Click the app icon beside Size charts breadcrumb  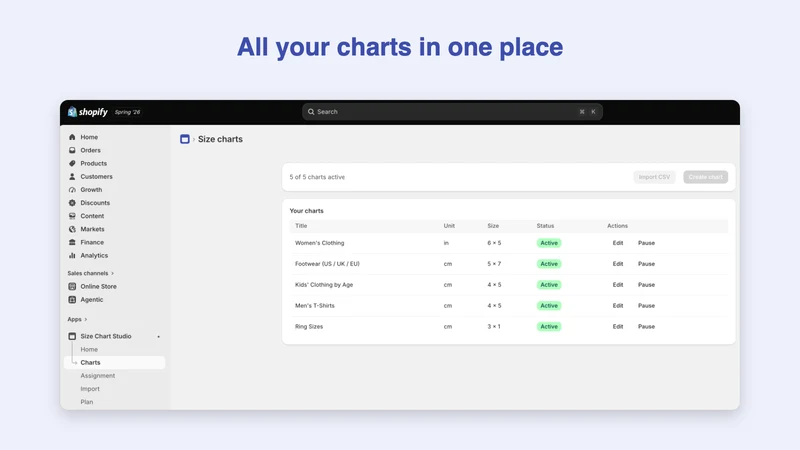tap(185, 139)
